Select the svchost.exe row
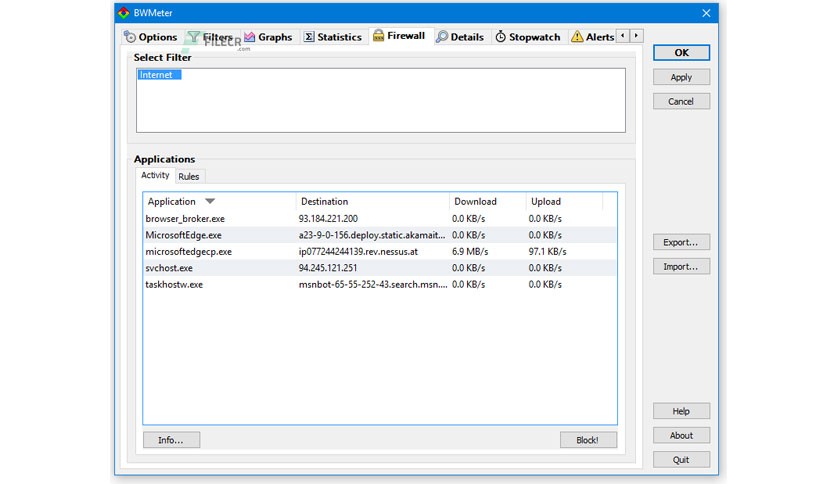The image size is (836, 484). point(380,268)
